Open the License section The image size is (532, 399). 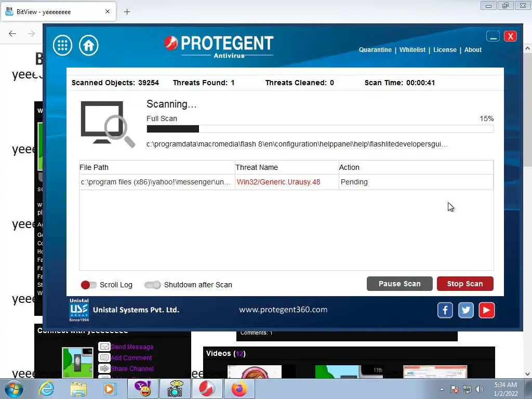coord(445,49)
